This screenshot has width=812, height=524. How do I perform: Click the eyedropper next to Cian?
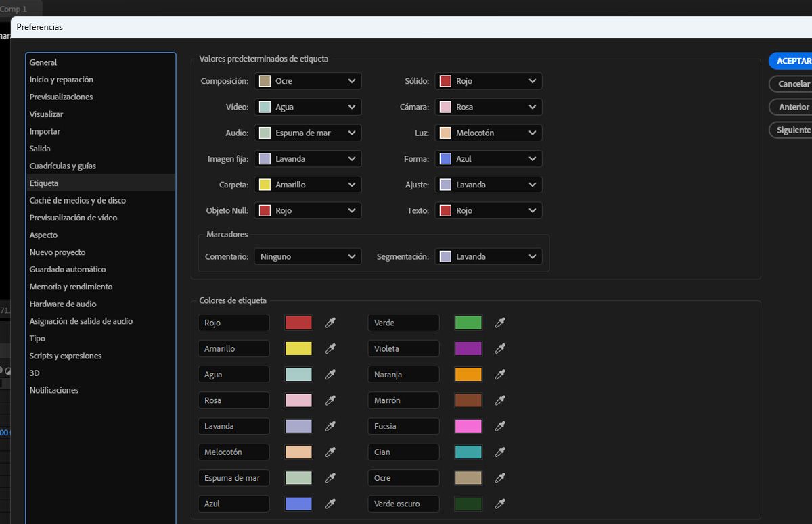pos(500,452)
